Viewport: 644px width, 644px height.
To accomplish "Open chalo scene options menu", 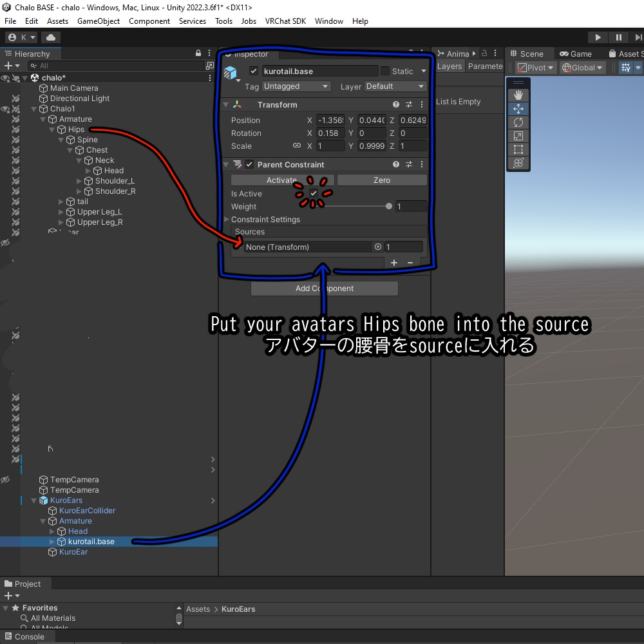I will coord(210,78).
